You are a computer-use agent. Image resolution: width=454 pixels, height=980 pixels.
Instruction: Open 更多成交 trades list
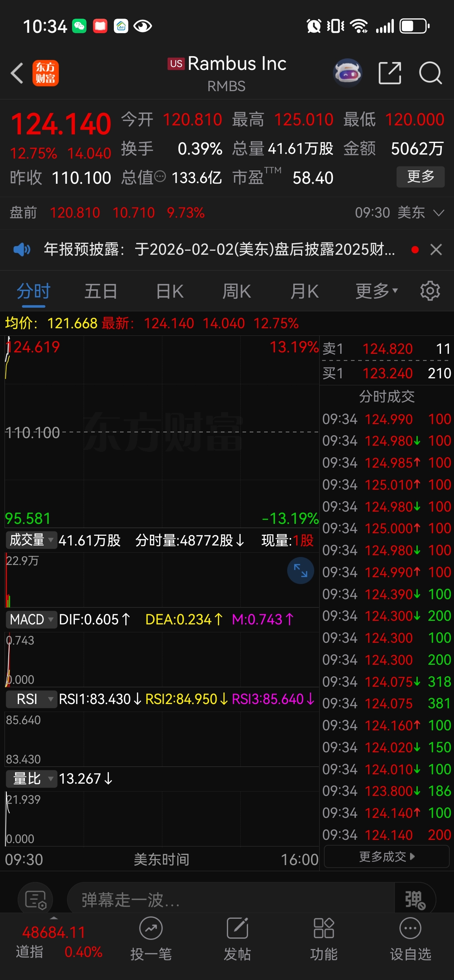point(387,856)
